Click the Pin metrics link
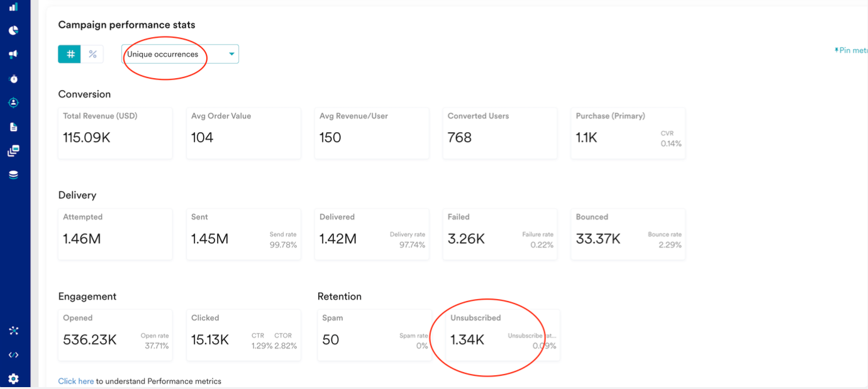 [x=851, y=50]
